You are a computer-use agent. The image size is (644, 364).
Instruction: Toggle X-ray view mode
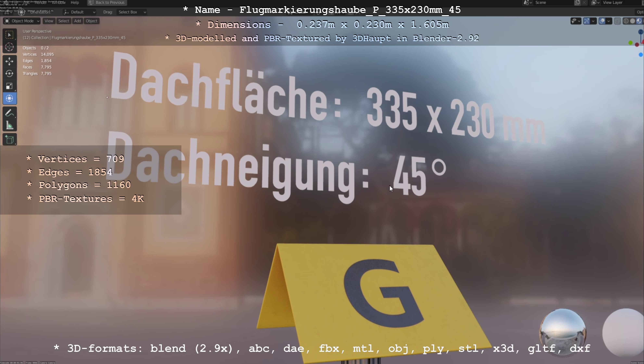tap(617, 21)
